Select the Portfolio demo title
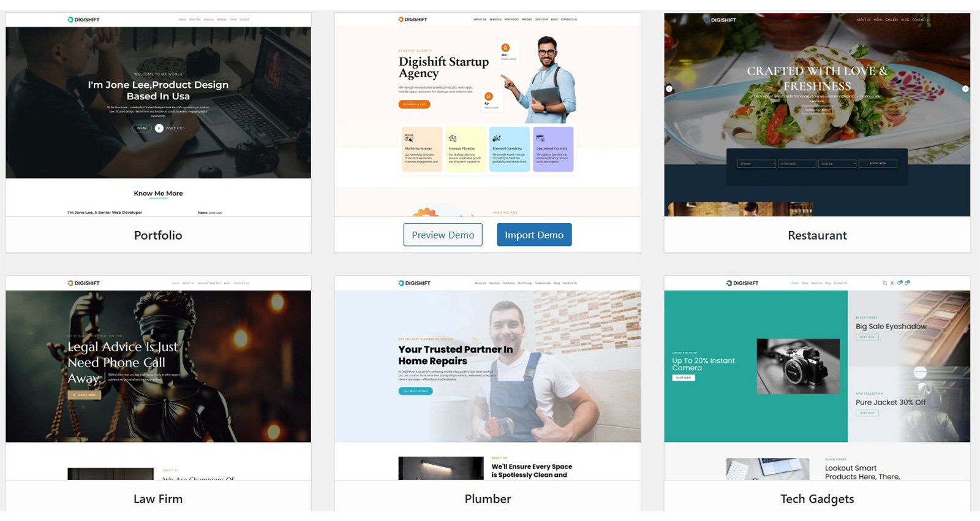 (x=158, y=235)
